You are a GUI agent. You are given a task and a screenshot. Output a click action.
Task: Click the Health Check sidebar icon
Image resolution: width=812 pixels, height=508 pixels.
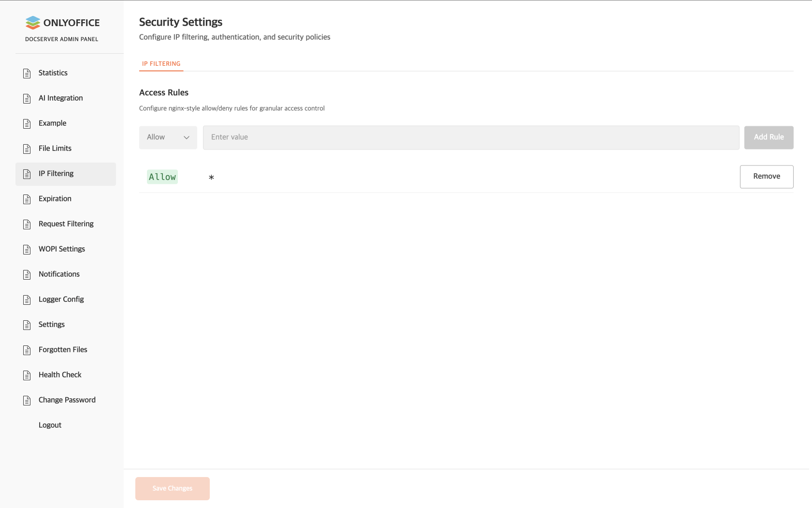click(x=27, y=375)
